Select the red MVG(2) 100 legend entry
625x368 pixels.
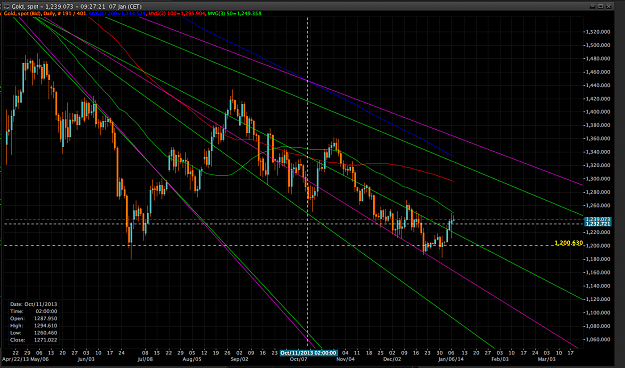click(x=177, y=14)
